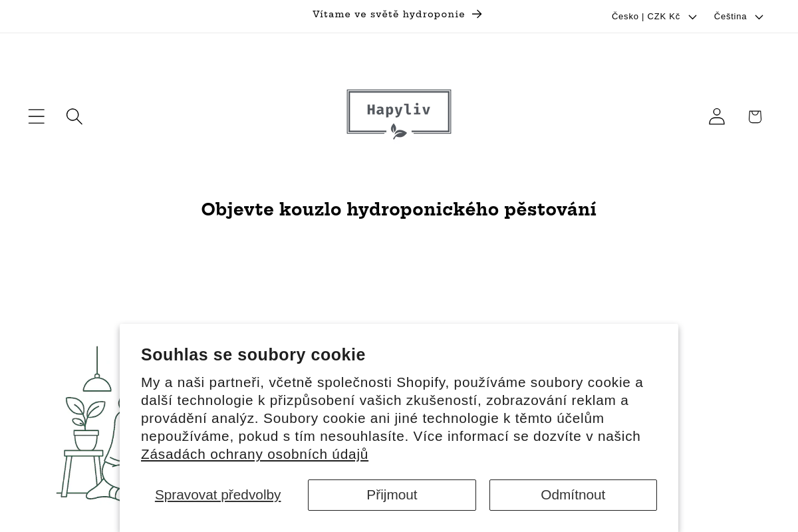Click the announcement arrow icon
The height and width of the screenshot is (532, 798).
pyautogui.click(x=477, y=14)
